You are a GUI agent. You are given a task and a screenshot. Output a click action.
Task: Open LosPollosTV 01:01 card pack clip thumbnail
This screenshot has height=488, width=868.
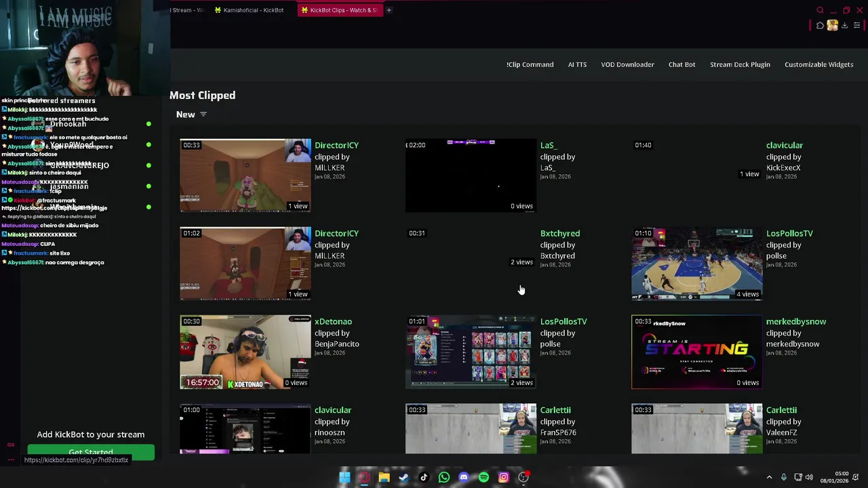pyautogui.click(x=471, y=352)
